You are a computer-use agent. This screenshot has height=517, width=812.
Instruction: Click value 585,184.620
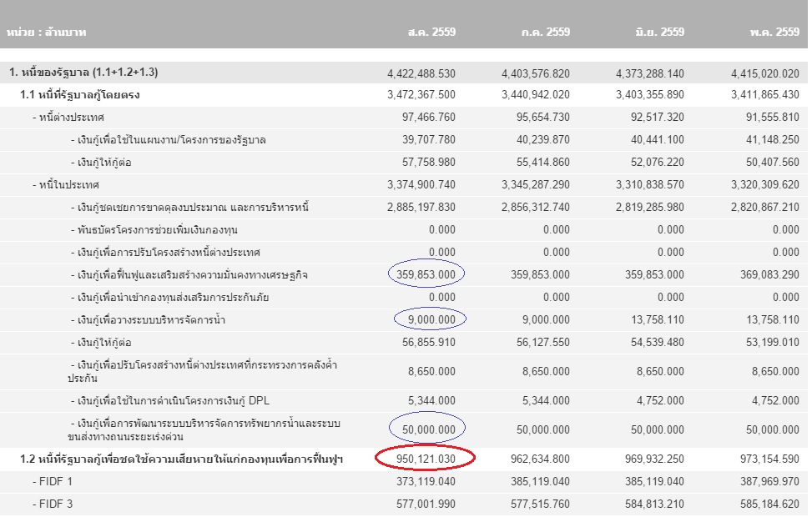(x=769, y=504)
